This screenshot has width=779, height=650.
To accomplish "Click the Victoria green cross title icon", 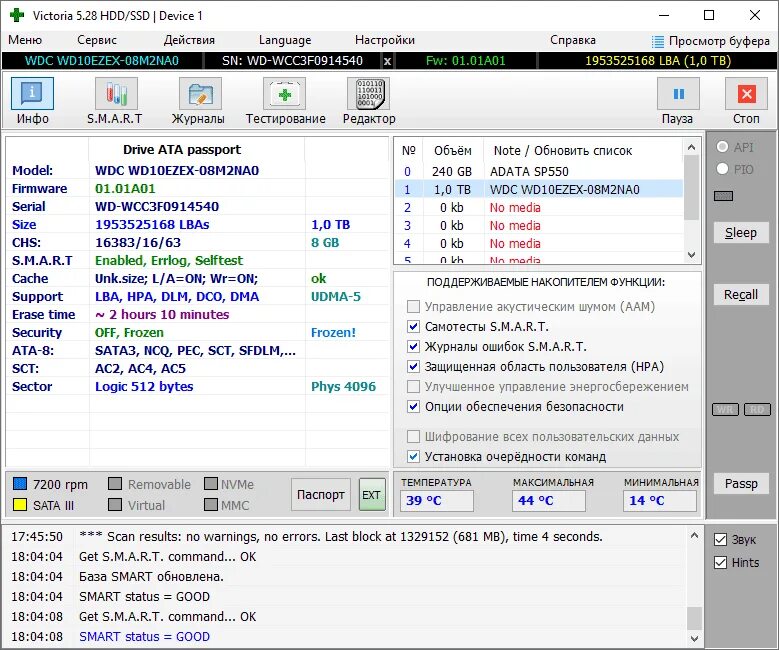I will pyautogui.click(x=17, y=15).
